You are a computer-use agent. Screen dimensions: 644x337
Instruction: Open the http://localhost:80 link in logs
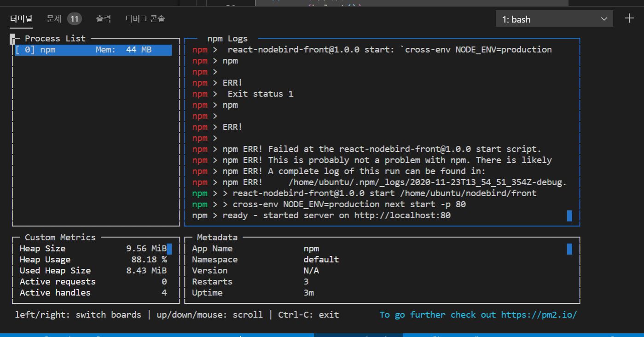pyautogui.click(x=402, y=215)
